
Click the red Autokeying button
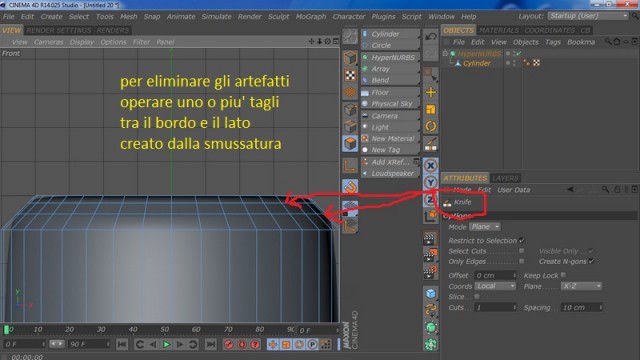pyautogui.click(x=242, y=344)
